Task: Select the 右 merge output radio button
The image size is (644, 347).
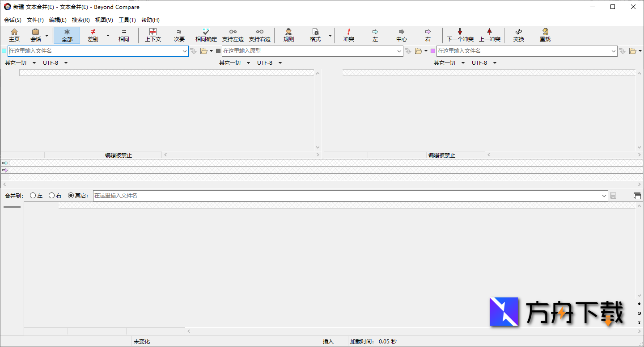Action: click(x=51, y=195)
